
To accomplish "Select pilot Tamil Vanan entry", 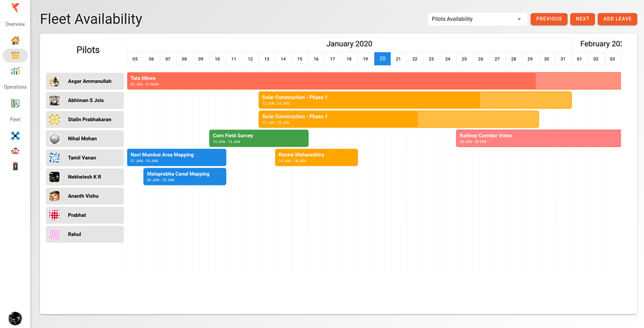I will click(x=85, y=158).
